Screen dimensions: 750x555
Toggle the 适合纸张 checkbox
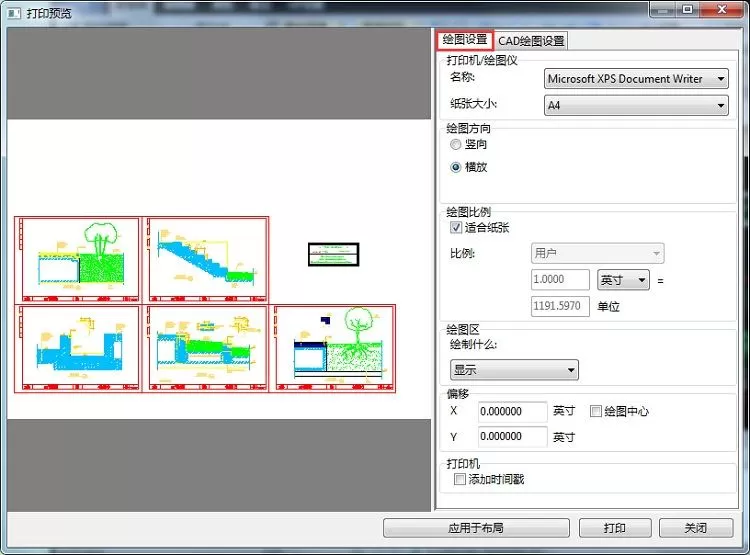coord(456,227)
